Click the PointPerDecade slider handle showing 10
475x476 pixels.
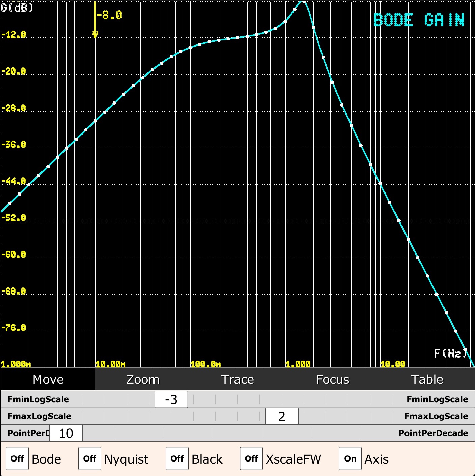click(x=66, y=433)
